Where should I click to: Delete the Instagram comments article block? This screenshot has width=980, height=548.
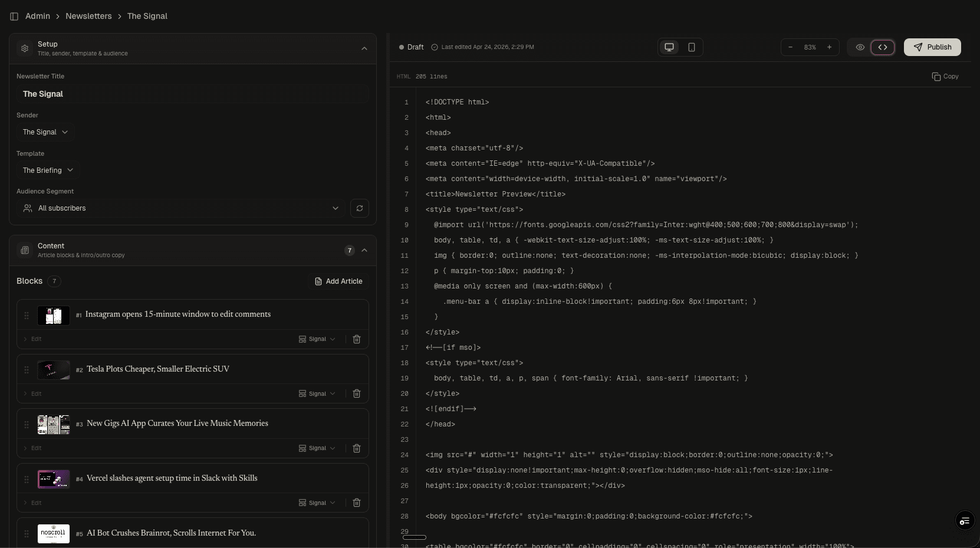click(357, 339)
